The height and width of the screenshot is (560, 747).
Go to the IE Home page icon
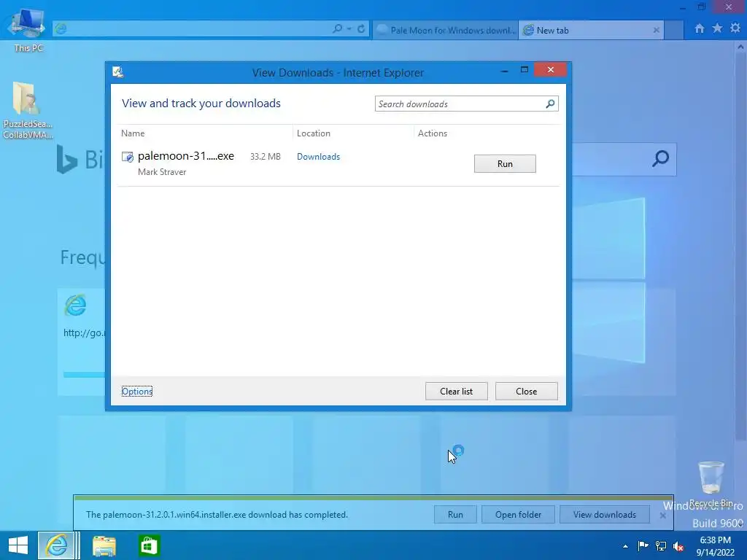click(x=699, y=28)
